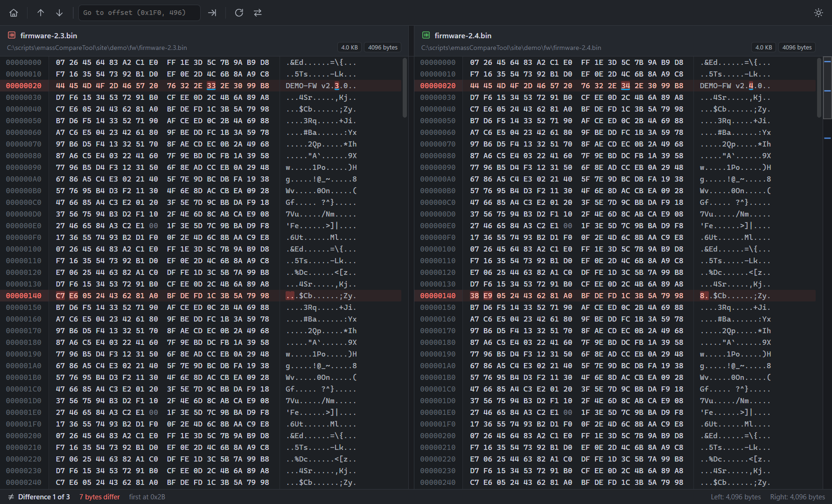832x504 pixels.
Task: Click the '7 bytes differ' status text
Action: pos(99,497)
